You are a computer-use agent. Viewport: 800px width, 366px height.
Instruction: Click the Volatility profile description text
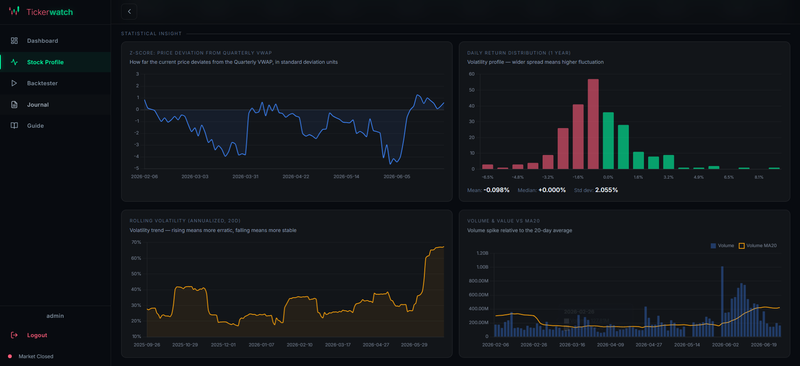click(535, 62)
